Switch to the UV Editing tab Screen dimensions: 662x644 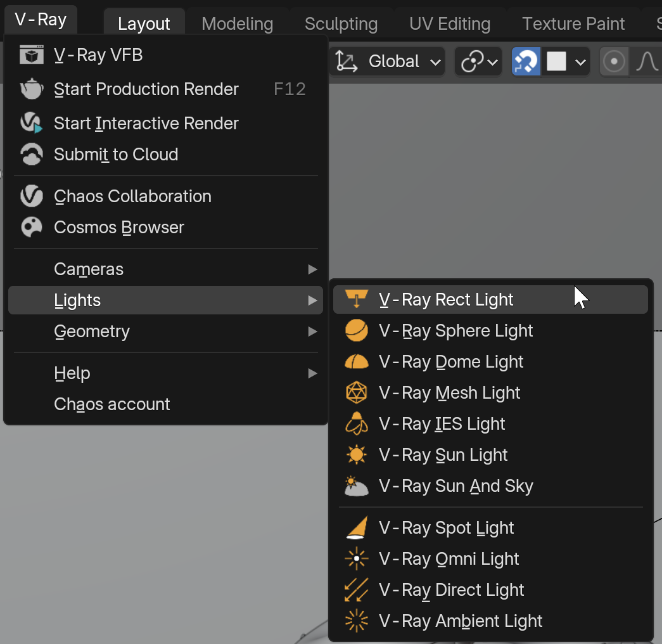[450, 23]
